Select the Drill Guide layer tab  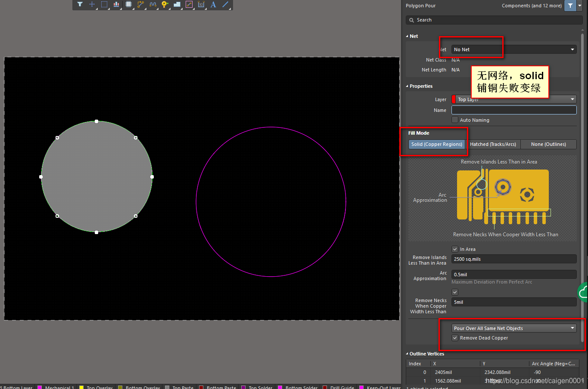pyautogui.click(x=342, y=387)
